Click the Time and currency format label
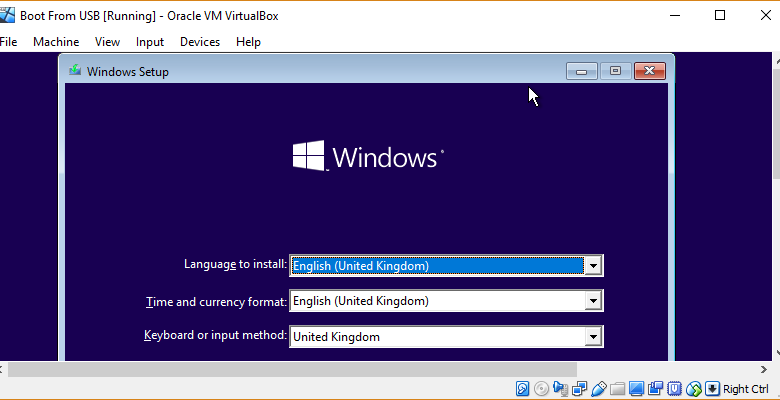The height and width of the screenshot is (400, 780). (x=216, y=301)
